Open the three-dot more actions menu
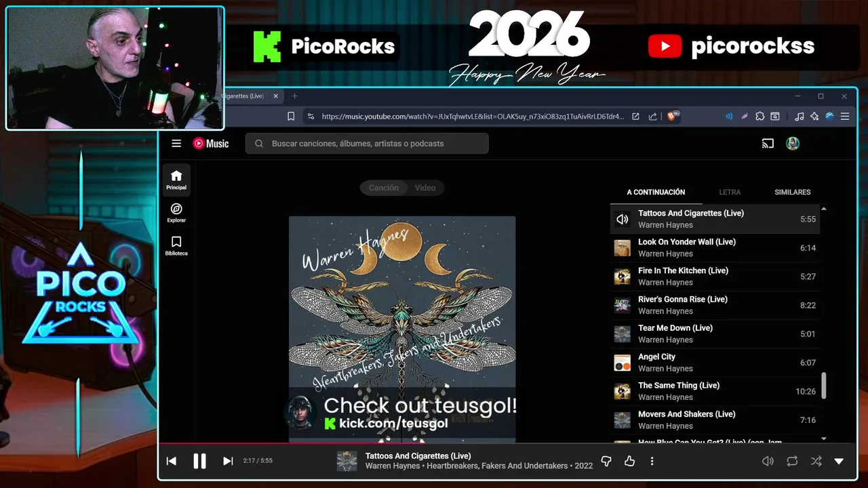The image size is (868, 488). tap(652, 461)
